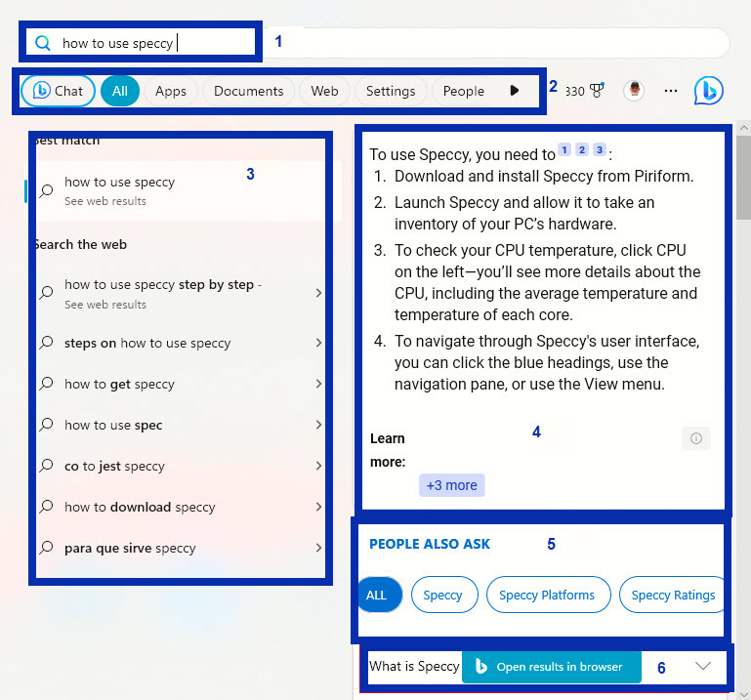Expand arrow beside 'steps on how to use speccy'
This screenshot has width=751, height=700.
[318, 343]
